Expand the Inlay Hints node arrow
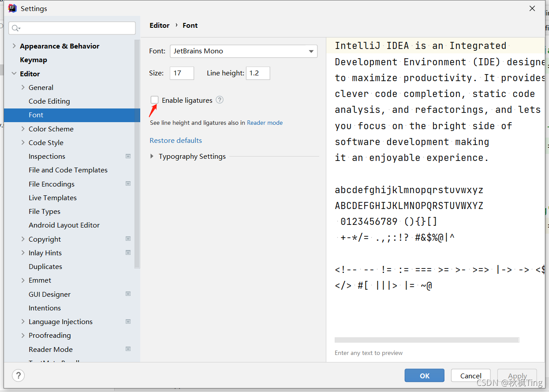This screenshot has width=549, height=392. 23,253
